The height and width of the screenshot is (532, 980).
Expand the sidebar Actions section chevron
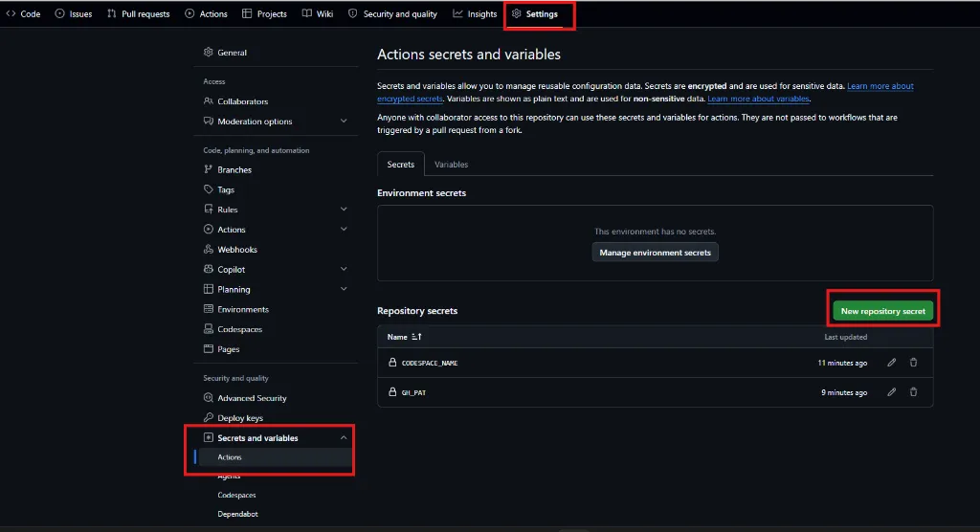[x=344, y=230]
